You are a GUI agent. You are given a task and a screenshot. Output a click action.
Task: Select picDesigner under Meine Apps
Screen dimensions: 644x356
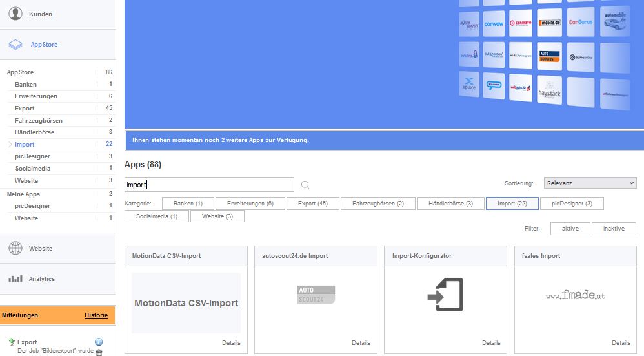[x=32, y=206]
